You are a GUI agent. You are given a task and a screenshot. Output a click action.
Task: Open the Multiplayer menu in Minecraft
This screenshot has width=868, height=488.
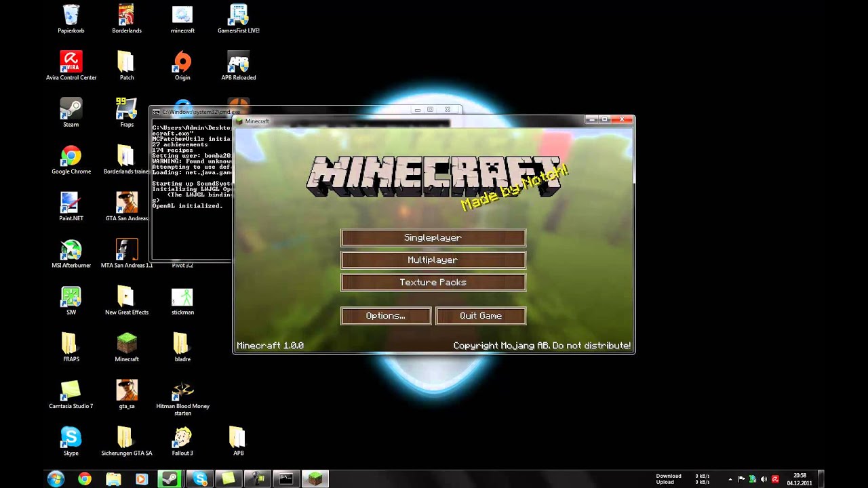pyautogui.click(x=433, y=260)
